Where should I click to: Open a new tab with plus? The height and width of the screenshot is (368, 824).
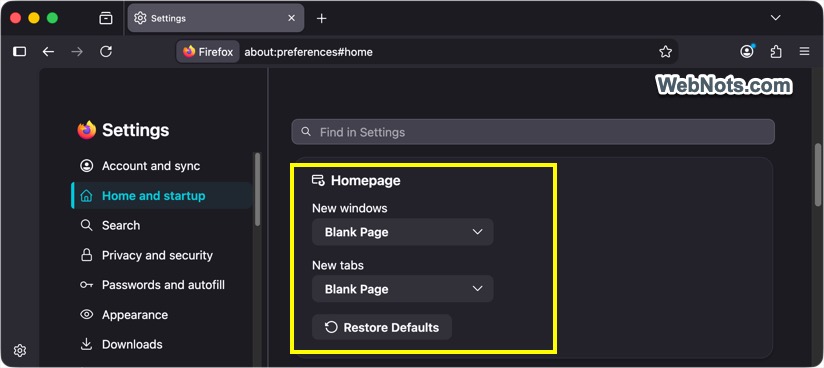pyautogui.click(x=322, y=18)
